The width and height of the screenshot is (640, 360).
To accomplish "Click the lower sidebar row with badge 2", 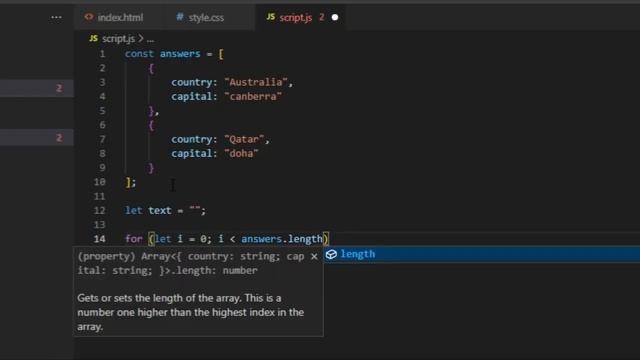I will tap(37, 138).
